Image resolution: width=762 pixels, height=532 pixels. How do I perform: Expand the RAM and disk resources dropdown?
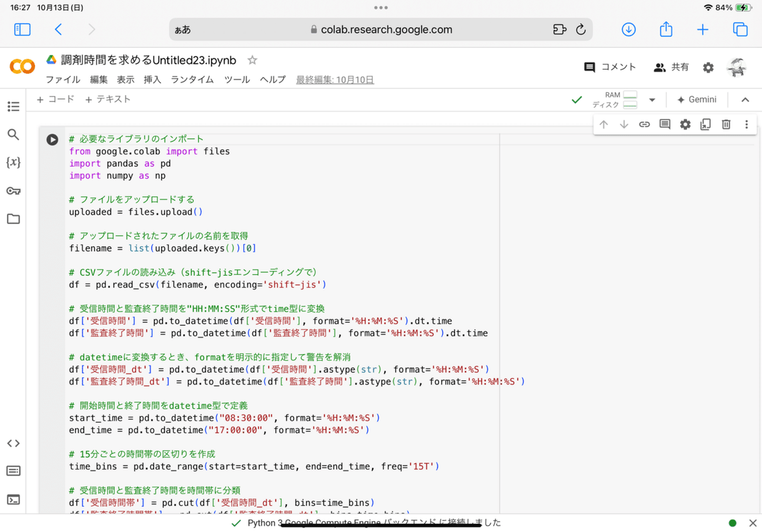pos(652,100)
